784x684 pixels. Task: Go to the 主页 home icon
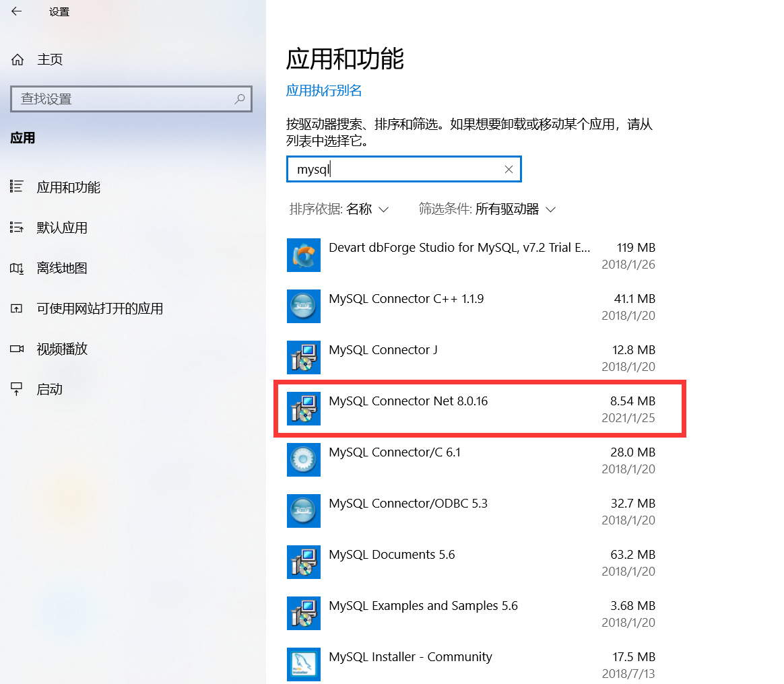tap(18, 60)
